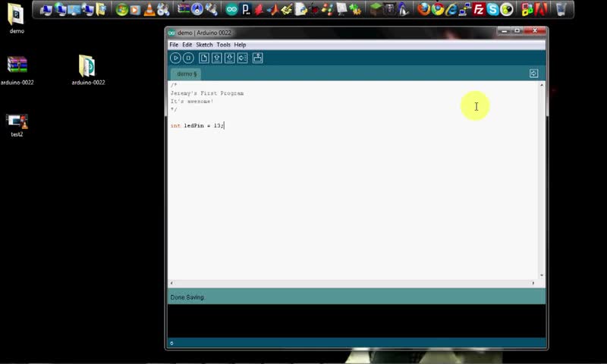
Task: Select the arduino-0022 folder on desktop
Action: (88, 71)
